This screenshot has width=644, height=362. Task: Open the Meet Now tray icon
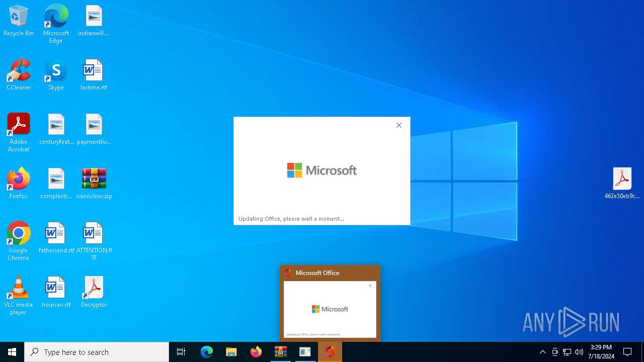(555, 352)
